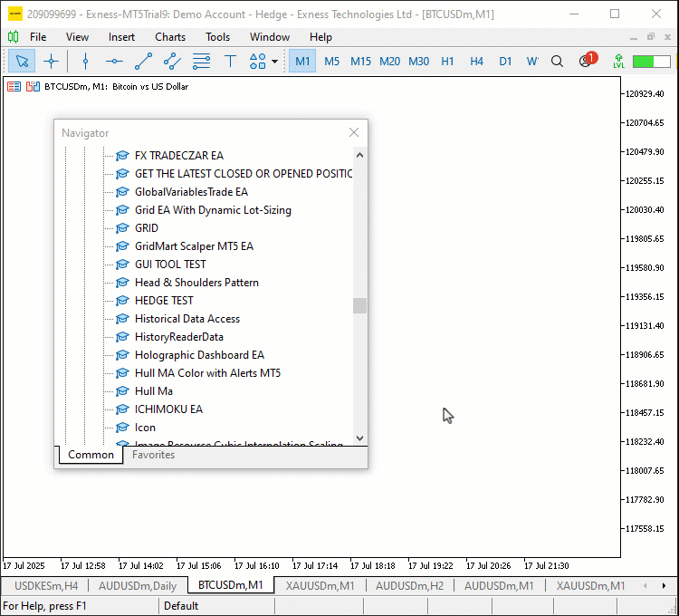The width and height of the screenshot is (679, 616).
Task: Open the File menu
Action: click(38, 37)
